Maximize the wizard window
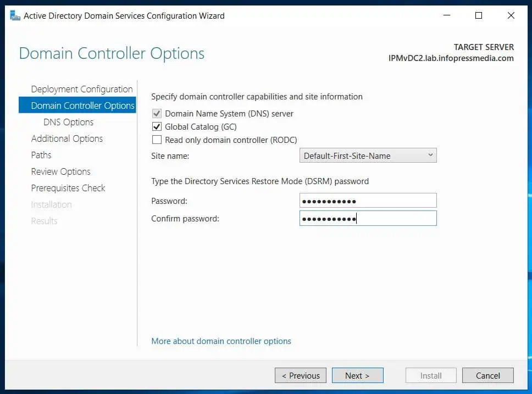This screenshot has height=394, width=532. [x=478, y=15]
